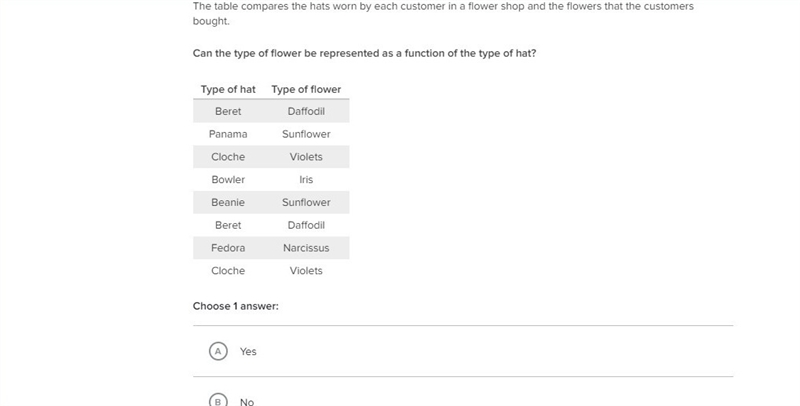This screenshot has height=406, width=800.
Task: Click the Type of flower column header
Action: pos(306,89)
